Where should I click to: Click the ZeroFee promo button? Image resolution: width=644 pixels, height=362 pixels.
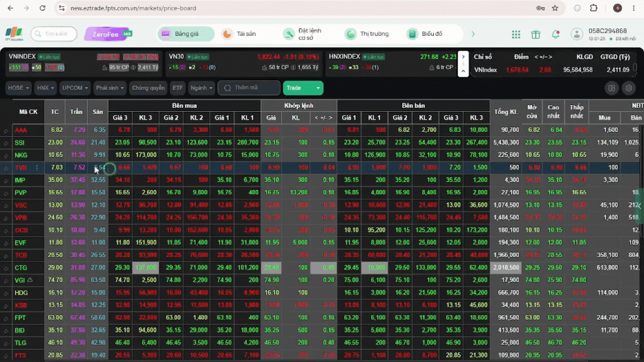point(108,34)
